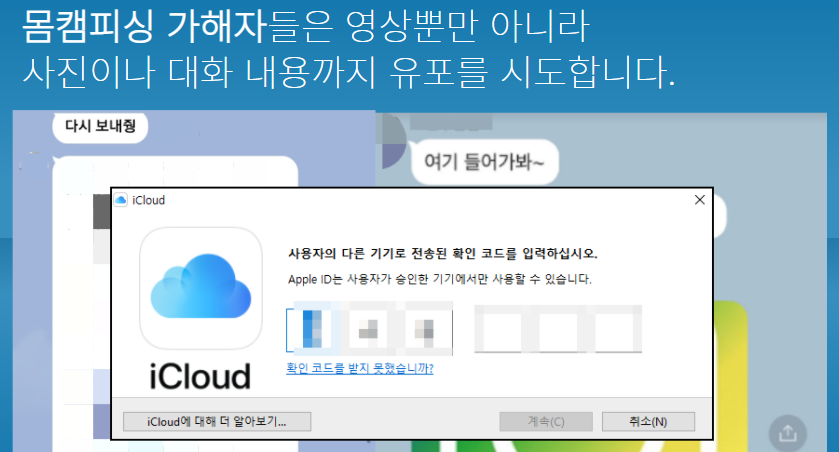Cancel the dialog with 취소(N)
Screen dimensions: 839x452
[648, 422]
